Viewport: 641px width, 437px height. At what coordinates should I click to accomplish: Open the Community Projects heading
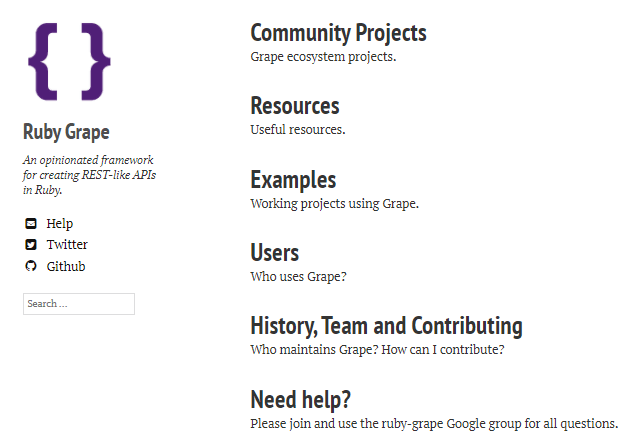coord(338,34)
